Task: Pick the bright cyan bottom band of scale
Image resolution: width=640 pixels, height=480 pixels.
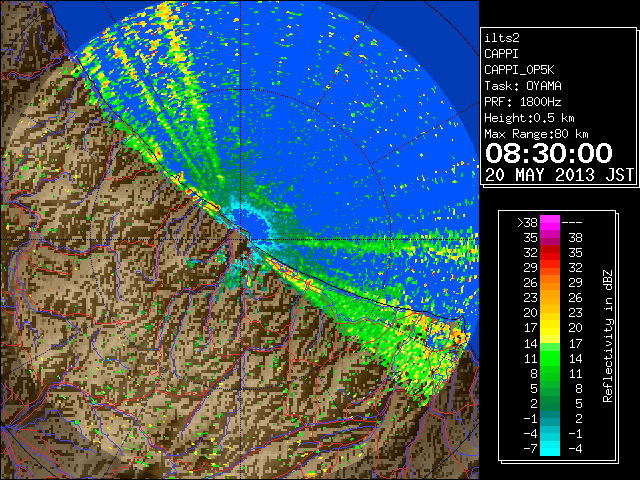Action: click(550, 449)
